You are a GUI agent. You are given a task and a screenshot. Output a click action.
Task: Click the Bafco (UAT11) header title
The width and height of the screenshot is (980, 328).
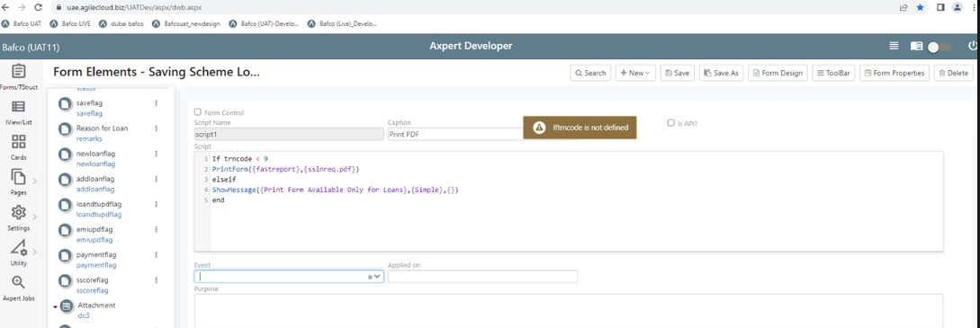[x=31, y=47]
